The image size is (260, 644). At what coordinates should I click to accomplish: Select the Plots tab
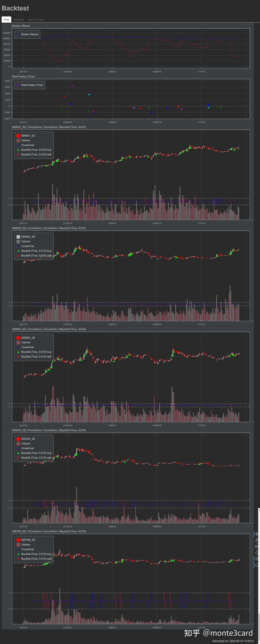pyautogui.click(x=6, y=20)
